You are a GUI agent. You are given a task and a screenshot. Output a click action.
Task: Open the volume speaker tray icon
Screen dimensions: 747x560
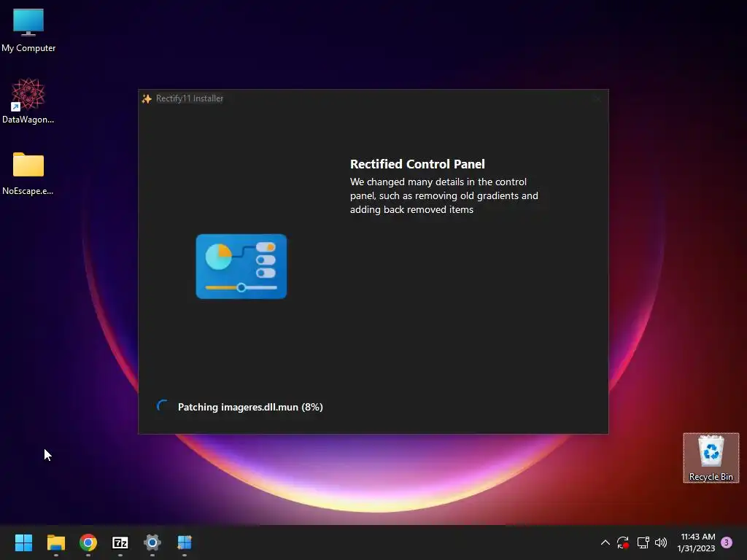(x=661, y=542)
